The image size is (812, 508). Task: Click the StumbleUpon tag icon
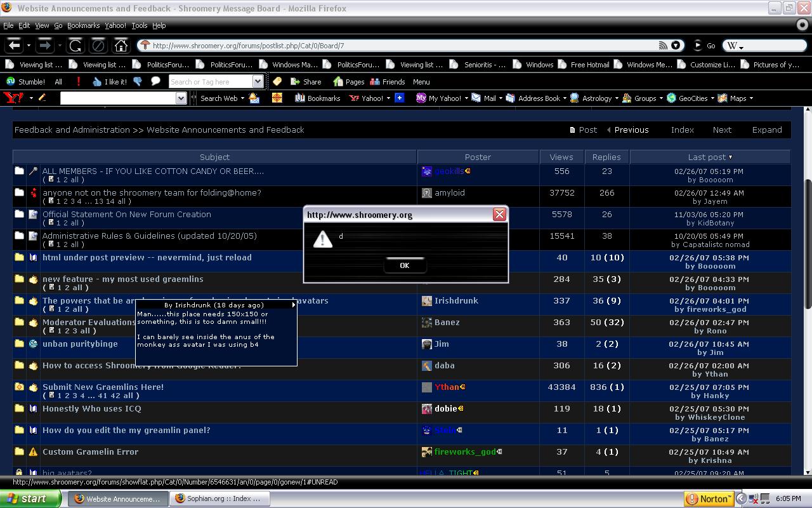point(277,82)
